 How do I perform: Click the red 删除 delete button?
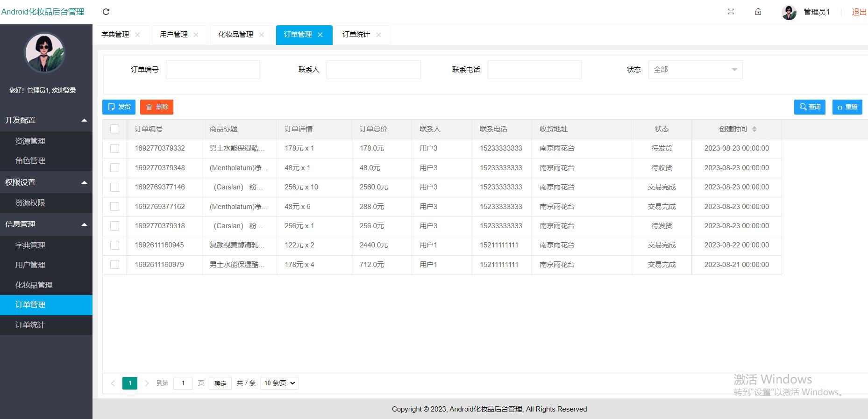157,107
